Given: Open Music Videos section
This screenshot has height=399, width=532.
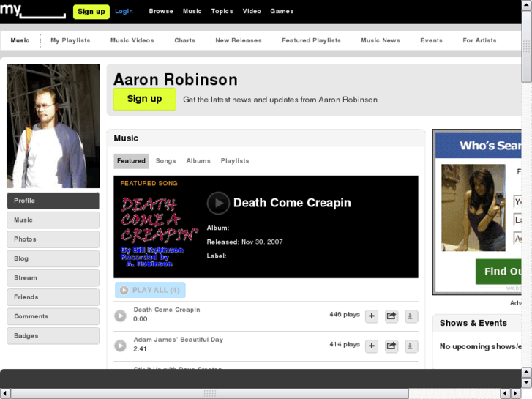Looking at the screenshot, I should [132, 40].
